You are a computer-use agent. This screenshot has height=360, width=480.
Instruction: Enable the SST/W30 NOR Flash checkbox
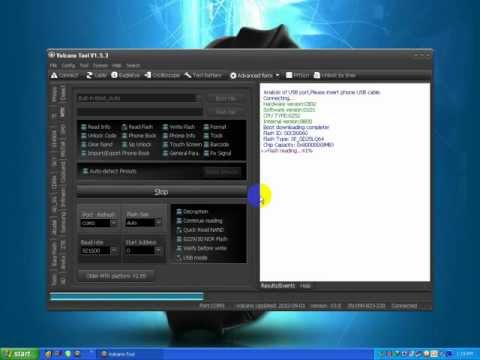[x=179, y=239]
